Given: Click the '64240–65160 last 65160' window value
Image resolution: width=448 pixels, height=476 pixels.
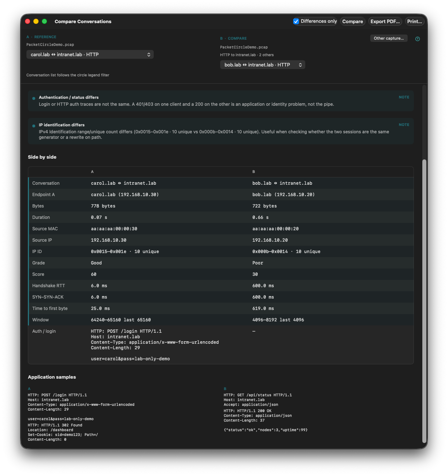Looking at the screenshot, I should (121, 320).
